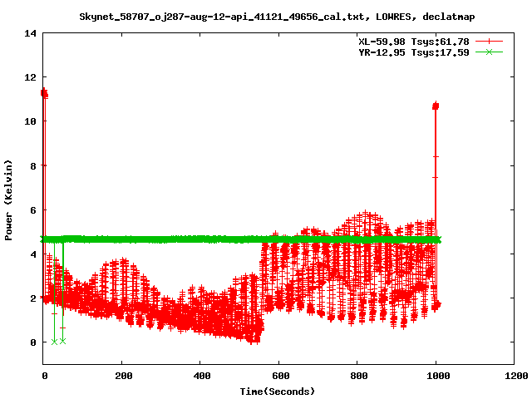Image resolution: width=532 pixels, height=399 pixels.
Task: Click x-axis tick label 800
Action: [359, 376]
